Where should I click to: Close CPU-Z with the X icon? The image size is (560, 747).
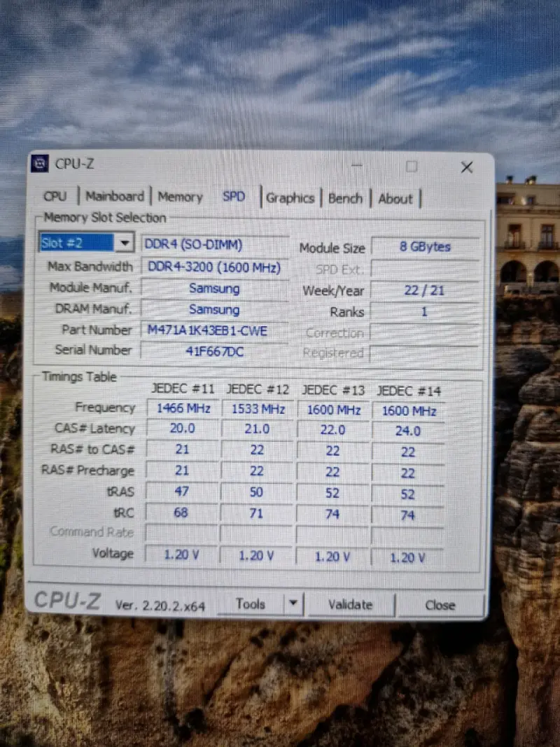click(467, 167)
